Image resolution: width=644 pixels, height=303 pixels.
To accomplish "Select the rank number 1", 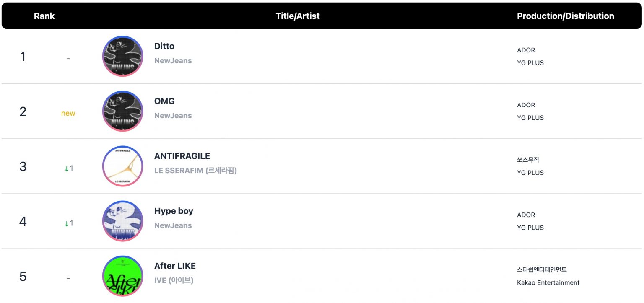I will (x=23, y=57).
